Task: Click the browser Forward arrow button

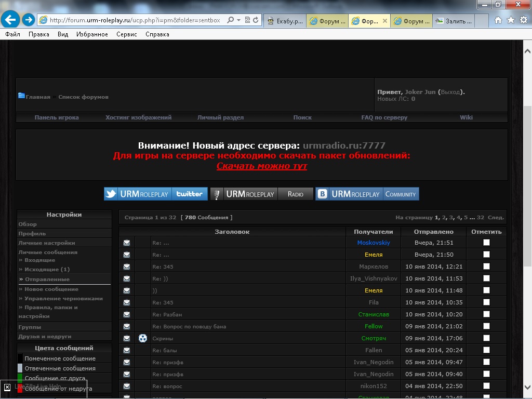Action: click(x=29, y=20)
